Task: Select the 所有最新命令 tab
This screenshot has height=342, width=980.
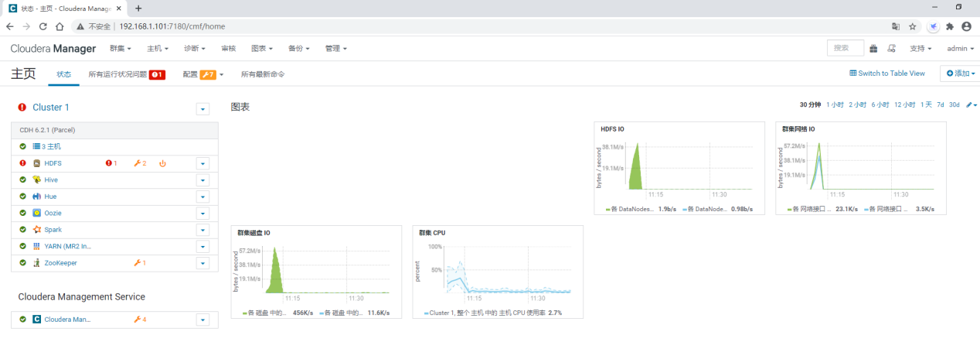Action: (x=263, y=74)
